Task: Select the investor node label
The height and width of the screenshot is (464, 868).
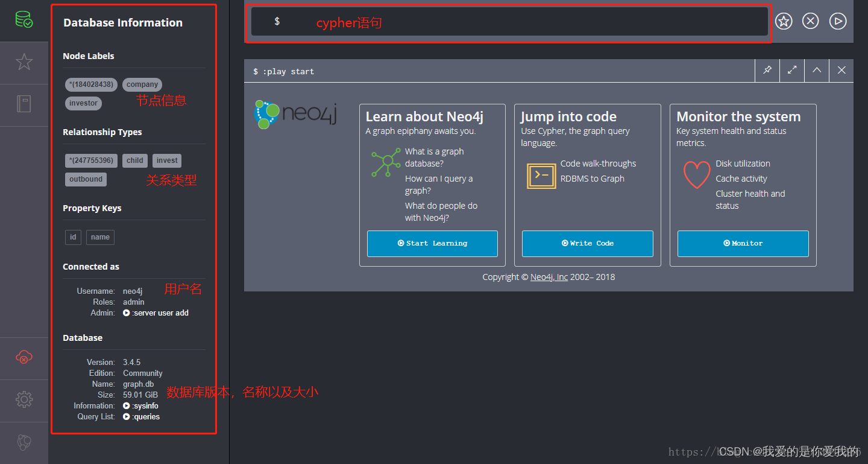Action: point(83,103)
